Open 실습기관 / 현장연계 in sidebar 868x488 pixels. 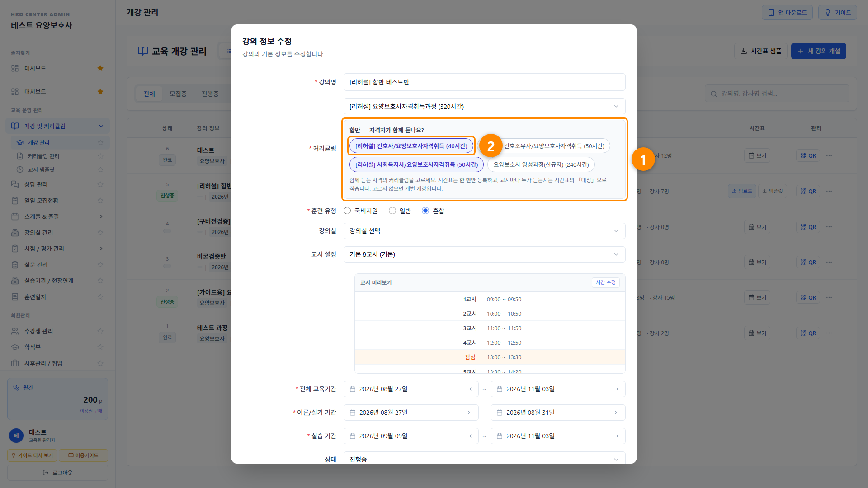coord(49,281)
